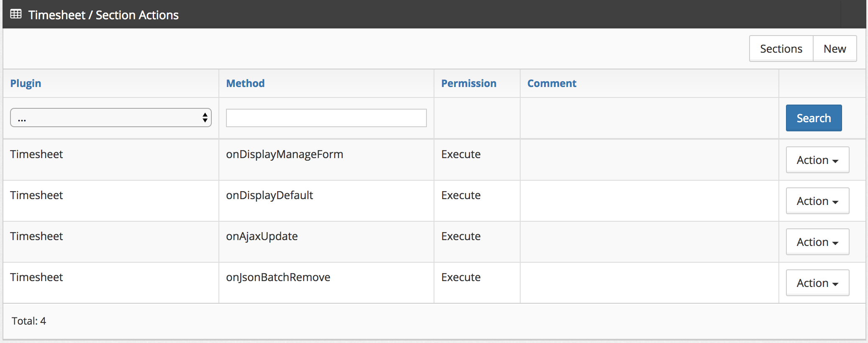
Task: Open the Plugin filter dropdown
Action: [x=110, y=118]
